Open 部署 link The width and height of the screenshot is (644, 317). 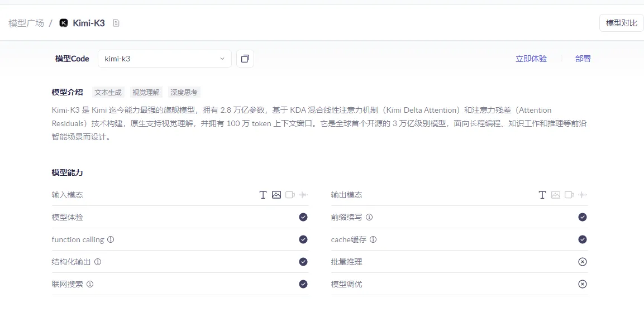pos(583,59)
